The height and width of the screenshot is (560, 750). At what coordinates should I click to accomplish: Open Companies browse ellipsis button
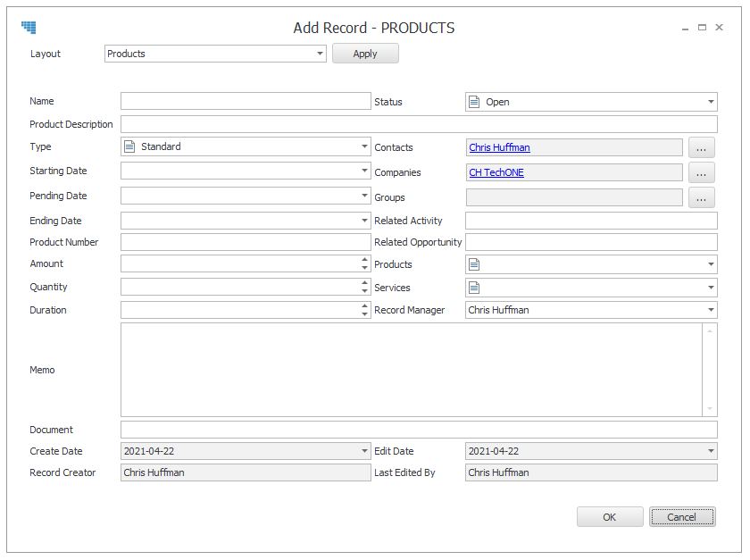click(701, 172)
